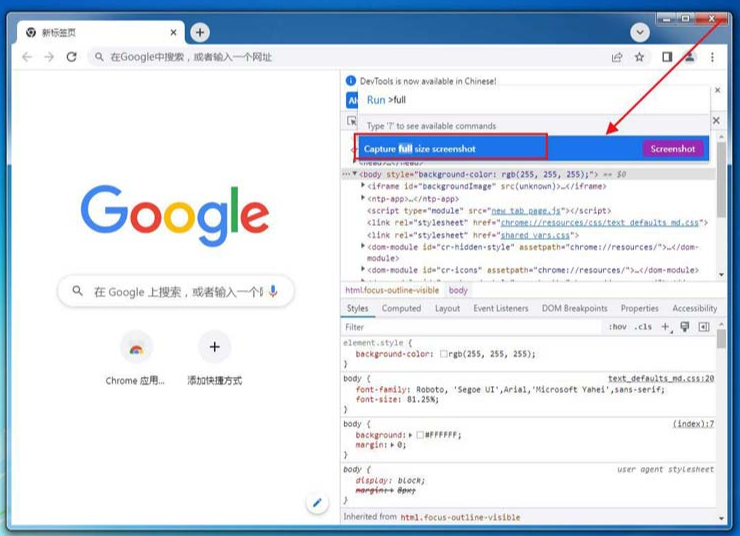The width and height of the screenshot is (740, 536).
Task: Open the shared_vars.css link
Action: click(x=535, y=235)
